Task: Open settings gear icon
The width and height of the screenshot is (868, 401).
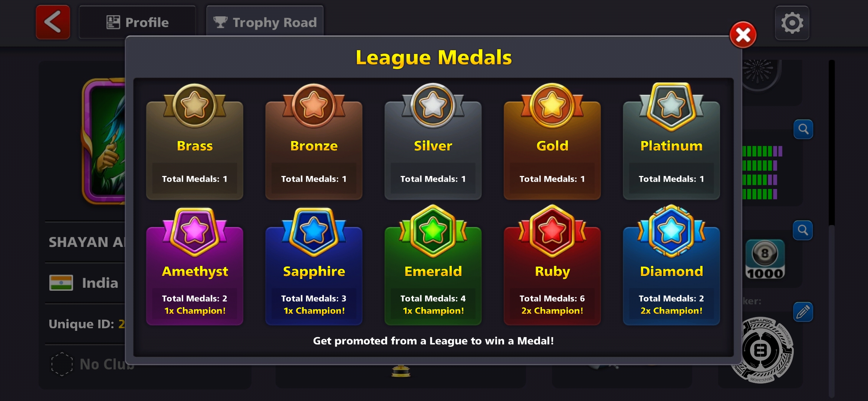Action: [792, 23]
